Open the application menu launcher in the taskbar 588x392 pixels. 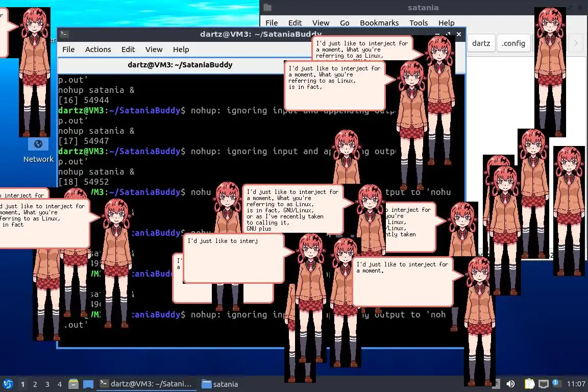click(x=8, y=384)
